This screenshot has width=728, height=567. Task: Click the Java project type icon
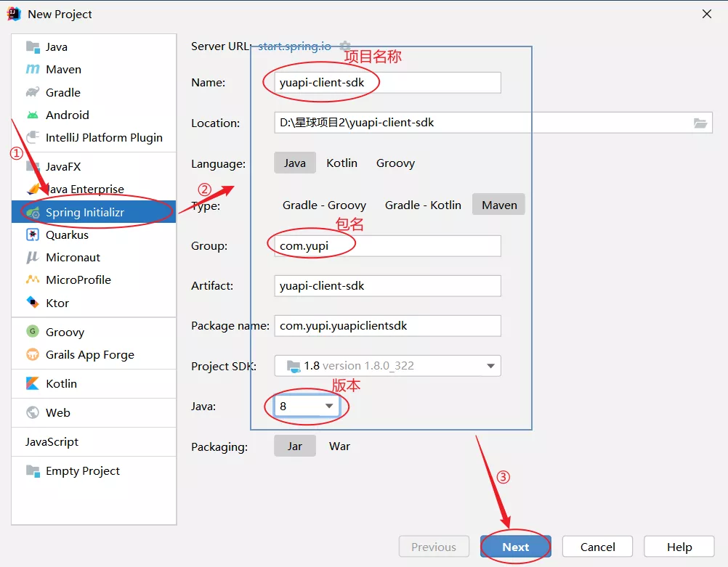click(33, 47)
